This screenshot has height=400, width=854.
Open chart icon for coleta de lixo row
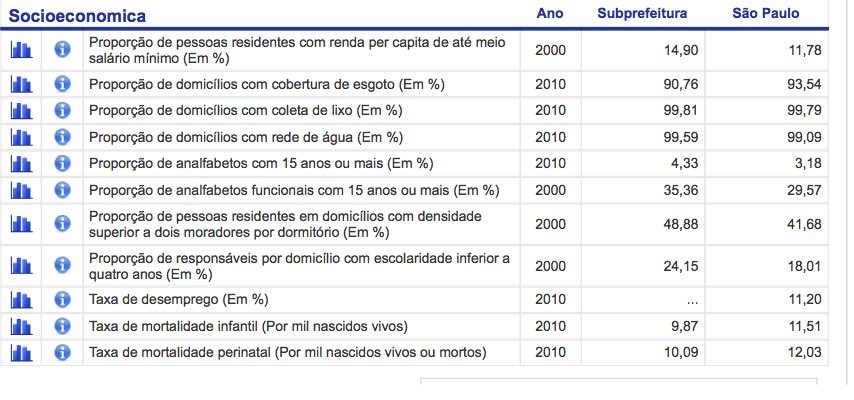pyautogui.click(x=21, y=111)
